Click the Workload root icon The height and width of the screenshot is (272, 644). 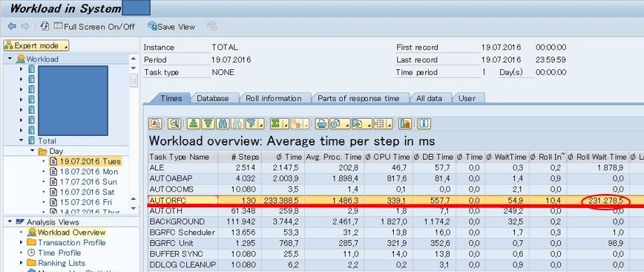tap(21, 59)
